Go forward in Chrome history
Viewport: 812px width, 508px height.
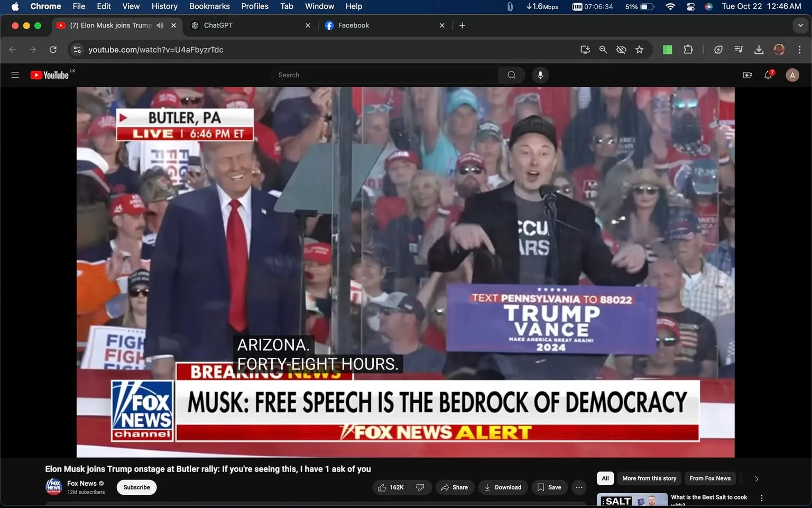point(33,50)
